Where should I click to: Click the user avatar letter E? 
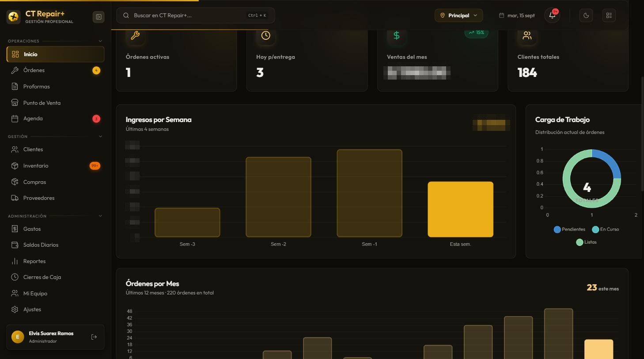(18, 337)
